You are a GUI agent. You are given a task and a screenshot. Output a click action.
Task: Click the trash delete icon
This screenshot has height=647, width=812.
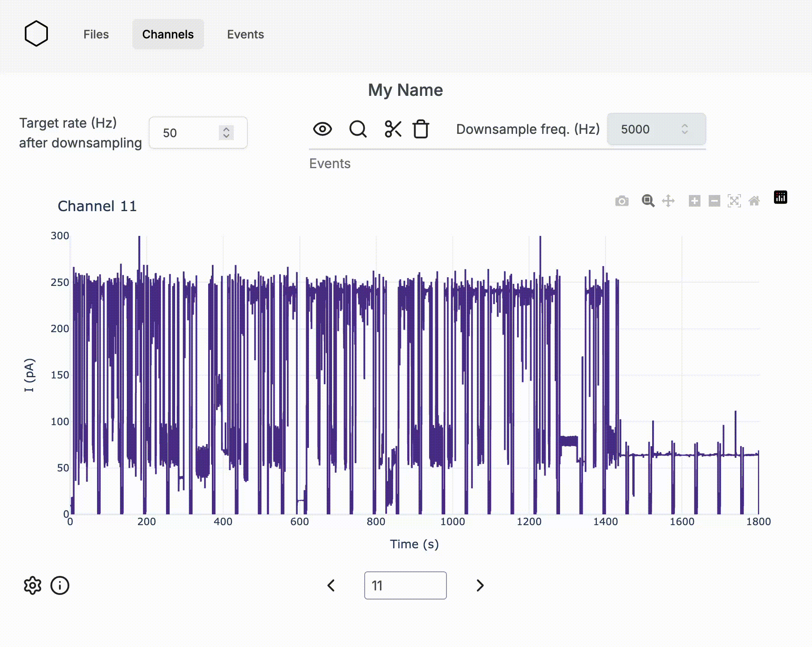click(421, 129)
